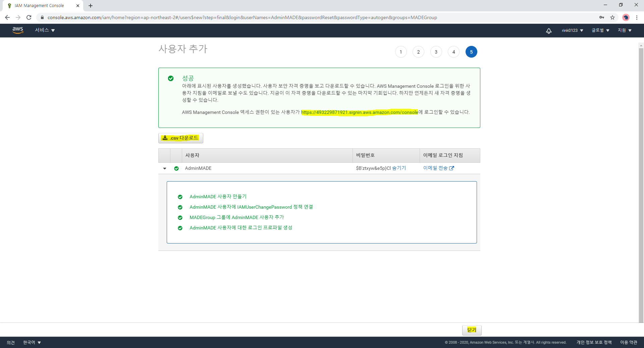Click '로그인 프로파일 생성' status line
Screen dimensions: 644x348
[x=241, y=228]
